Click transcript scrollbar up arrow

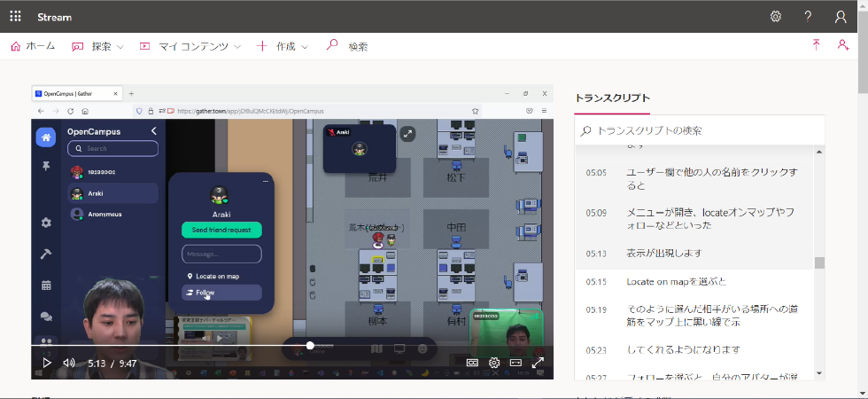(819, 152)
